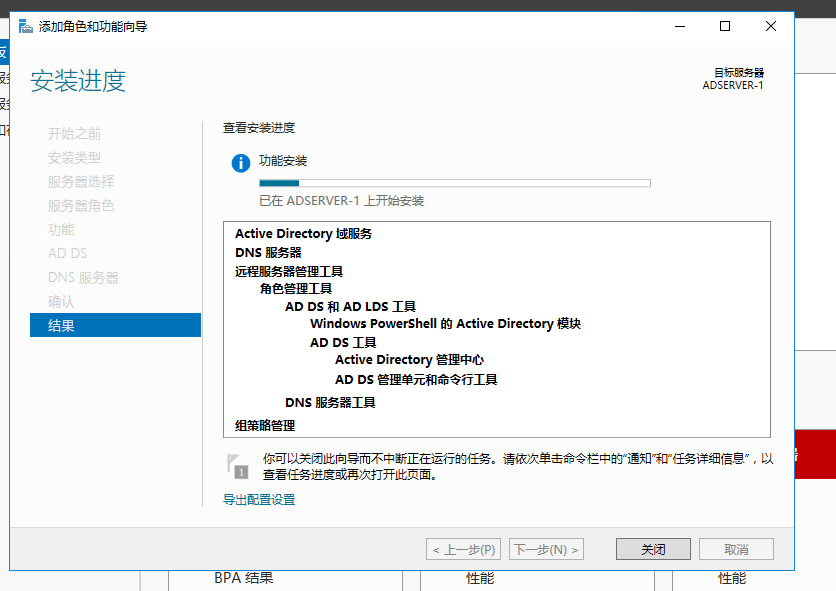Viewport: 836px width, 591px height.
Task: Click the blue information icon beside 功能安装
Action: [x=240, y=163]
